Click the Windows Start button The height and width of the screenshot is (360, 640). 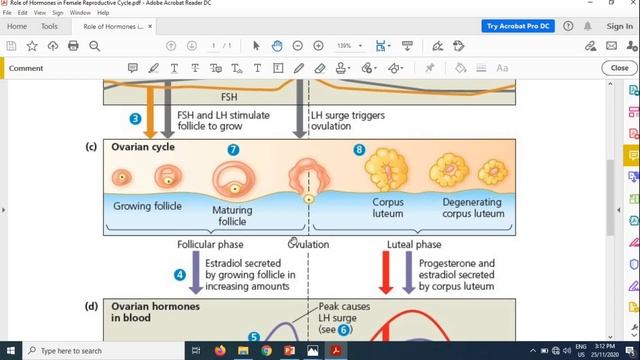click(11, 351)
